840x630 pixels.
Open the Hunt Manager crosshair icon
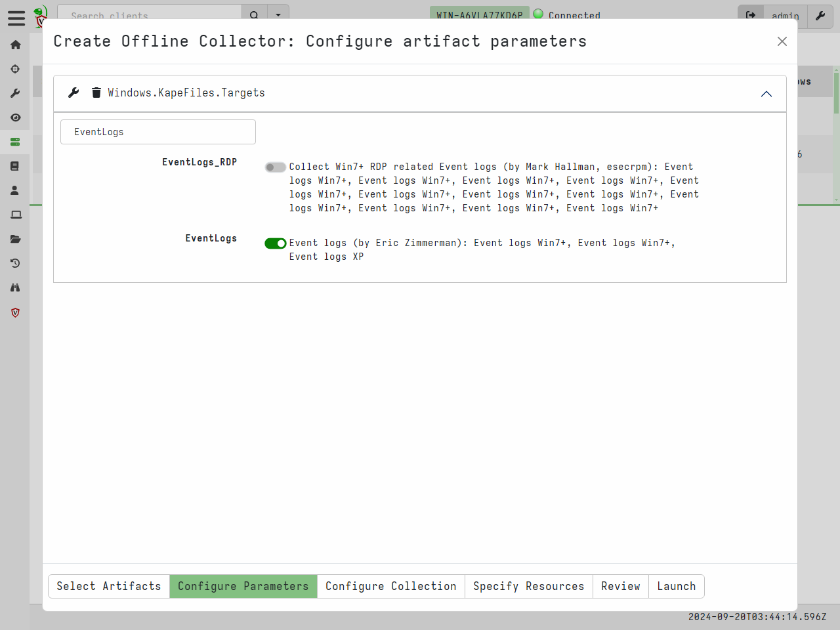[x=14, y=69]
